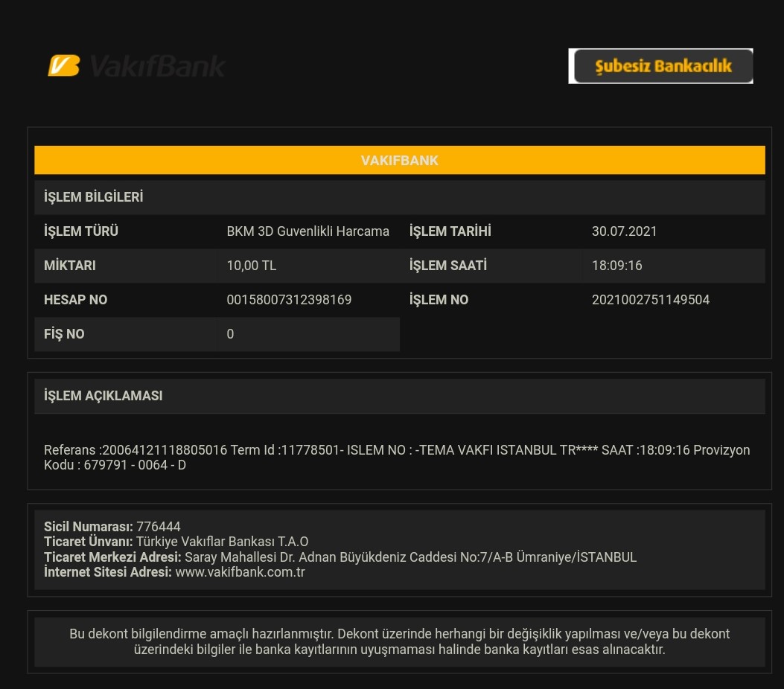Click the VakıfBank logo icon
Image resolution: width=784 pixels, height=689 pixels.
pyautogui.click(x=63, y=65)
